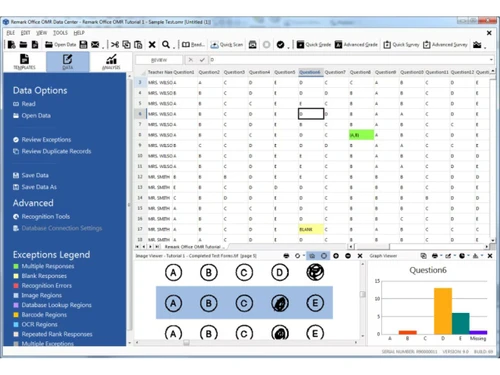500x375 pixels.
Task: Click the paste clipboard icon
Action: 138,44
